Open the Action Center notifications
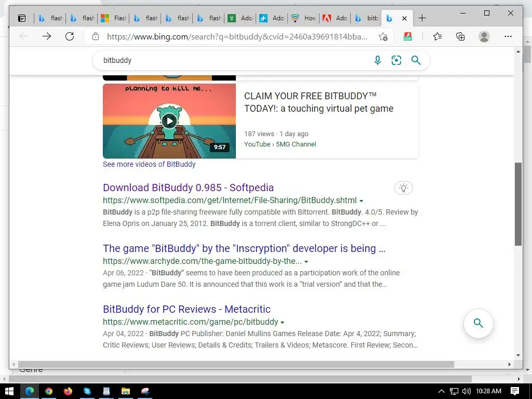 pos(515,391)
